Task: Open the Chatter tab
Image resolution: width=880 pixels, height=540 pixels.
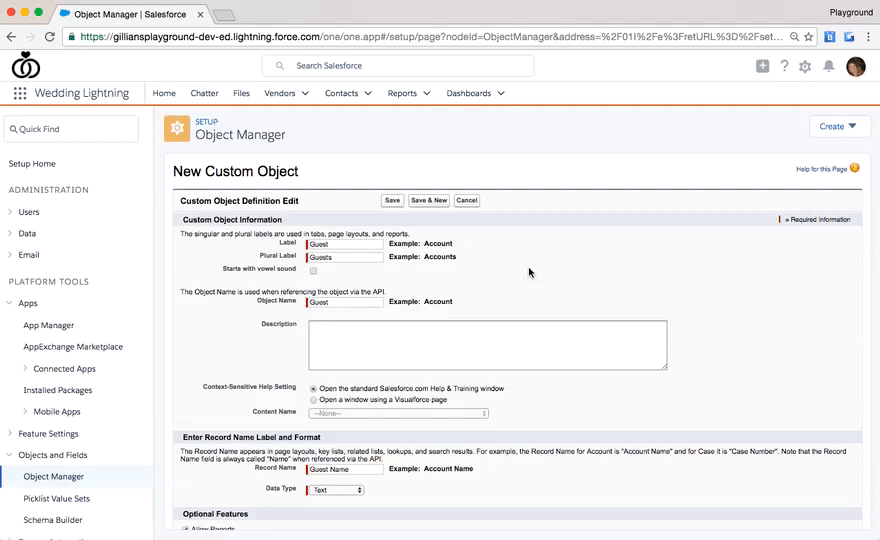Action: point(204,93)
